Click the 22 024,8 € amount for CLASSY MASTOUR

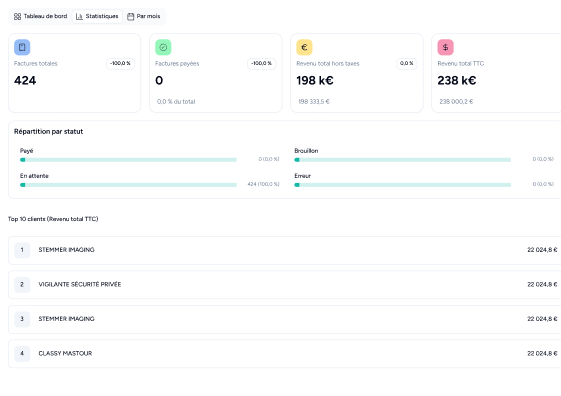click(542, 353)
